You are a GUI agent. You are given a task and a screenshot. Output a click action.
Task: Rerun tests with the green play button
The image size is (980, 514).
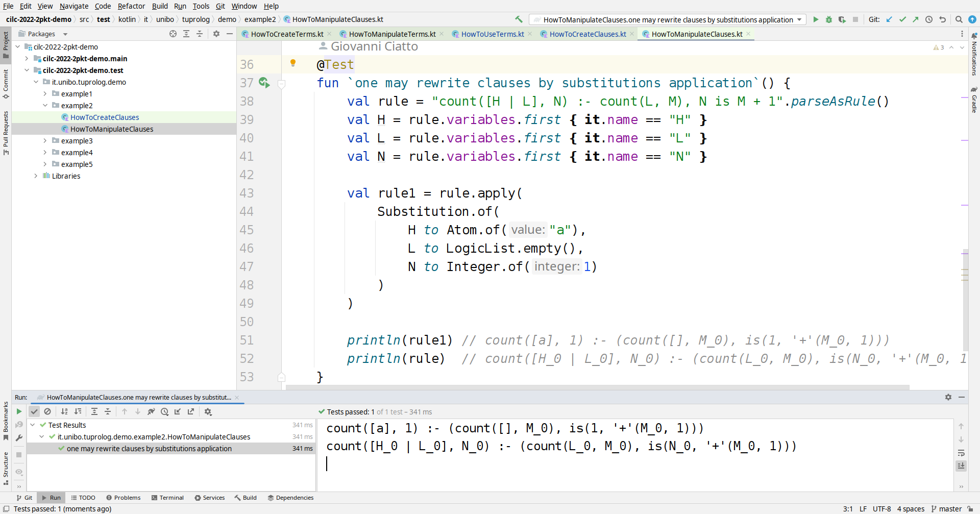tap(19, 411)
